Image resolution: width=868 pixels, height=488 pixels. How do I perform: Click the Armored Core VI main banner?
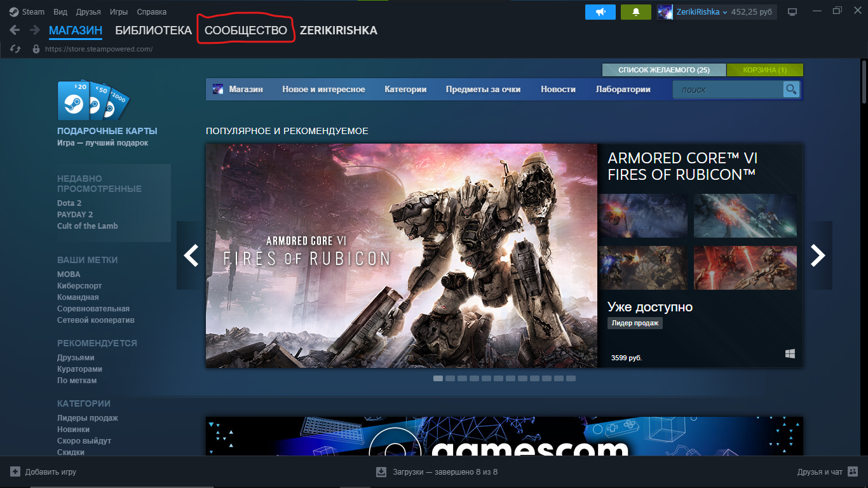click(402, 255)
